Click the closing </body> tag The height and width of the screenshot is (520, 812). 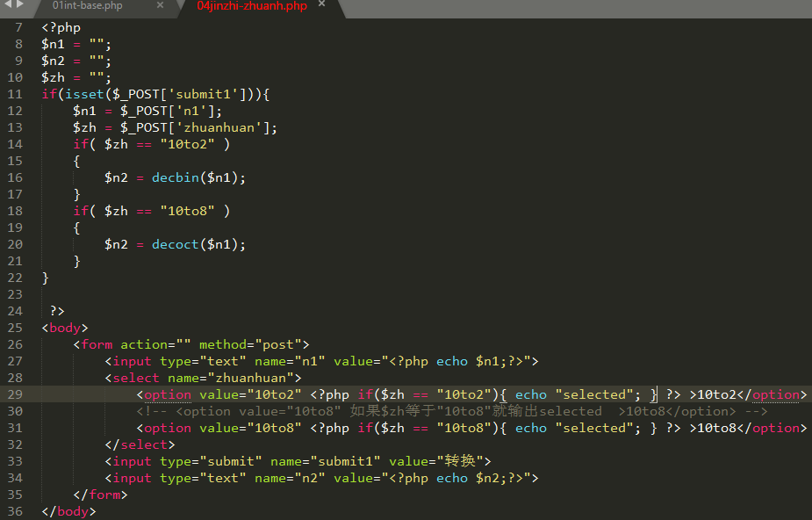click(68, 511)
